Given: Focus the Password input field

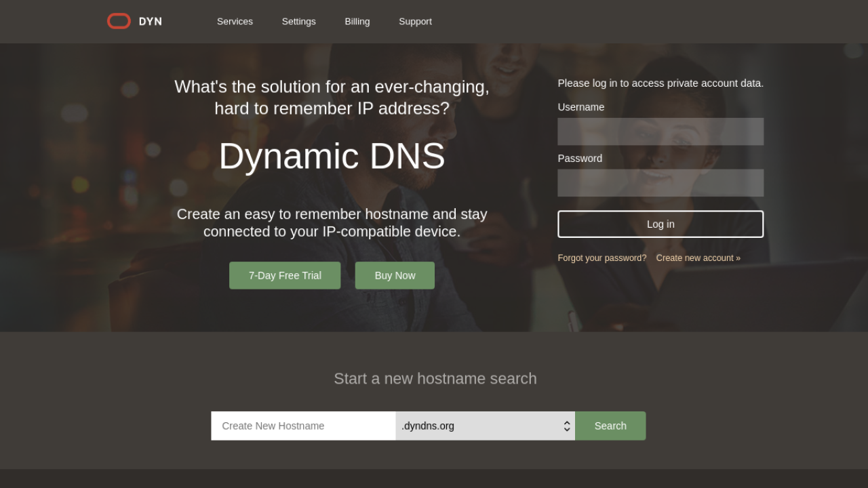Looking at the screenshot, I should click(x=660, y=183).
